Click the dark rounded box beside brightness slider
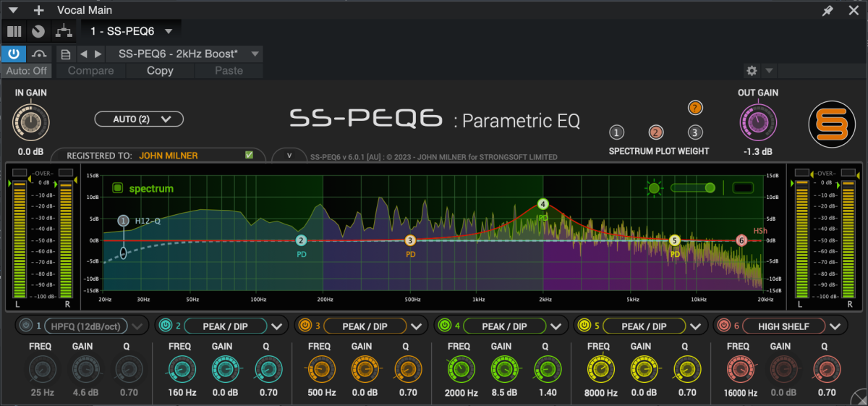Image resolution: width=868 pixels, height=406 pixels. coord(743,188)
